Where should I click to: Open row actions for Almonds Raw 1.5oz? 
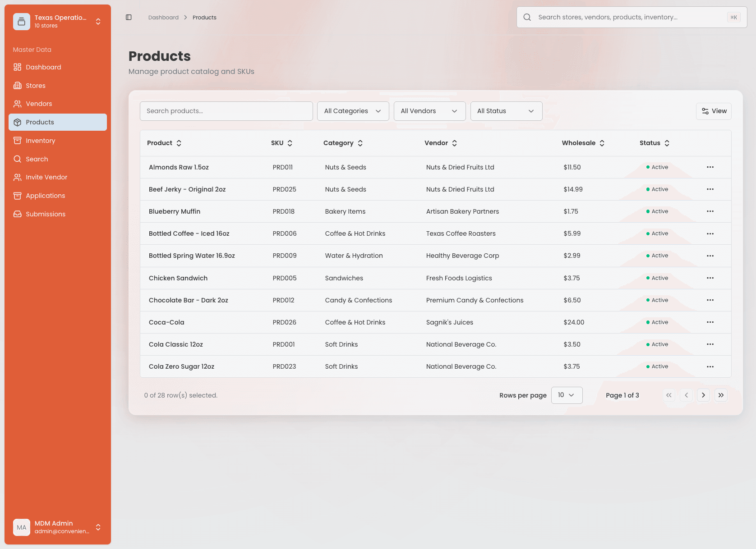[x=710, y=167]
